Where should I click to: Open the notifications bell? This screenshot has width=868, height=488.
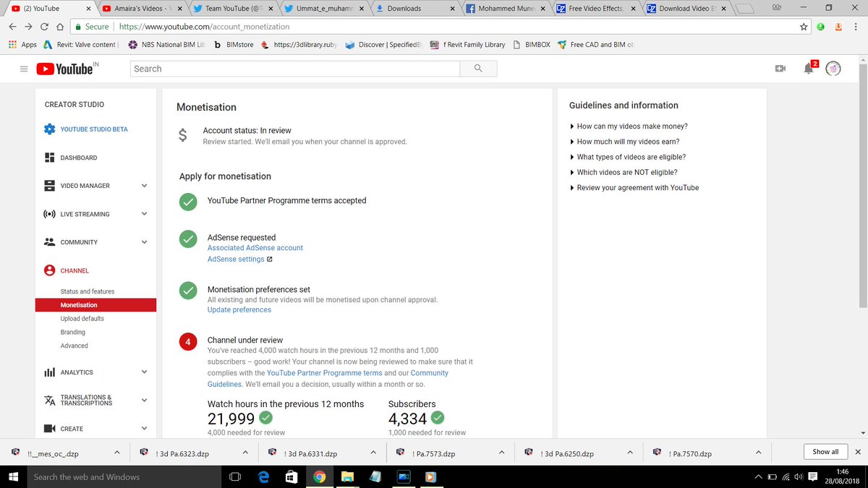809,69
